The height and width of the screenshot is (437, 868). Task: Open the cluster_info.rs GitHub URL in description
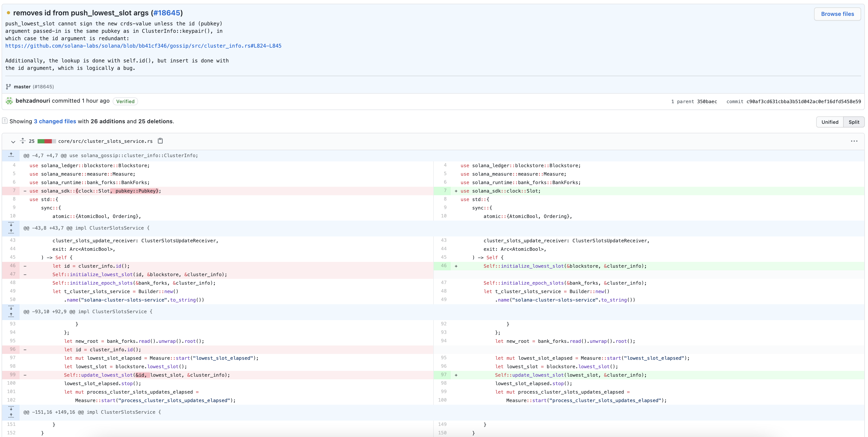[x=143, y=46]
